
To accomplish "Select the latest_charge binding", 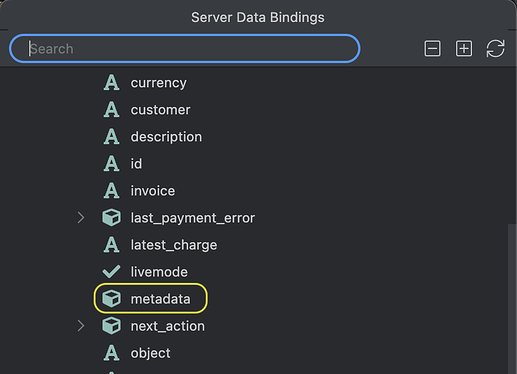I will (x=174, y=245).
